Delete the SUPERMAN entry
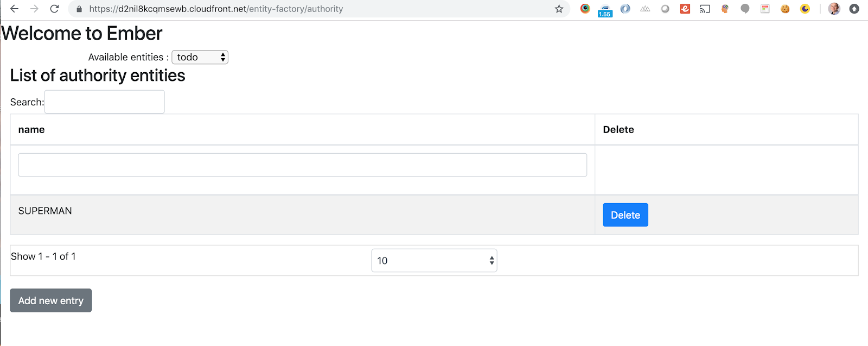 [625, 215]
